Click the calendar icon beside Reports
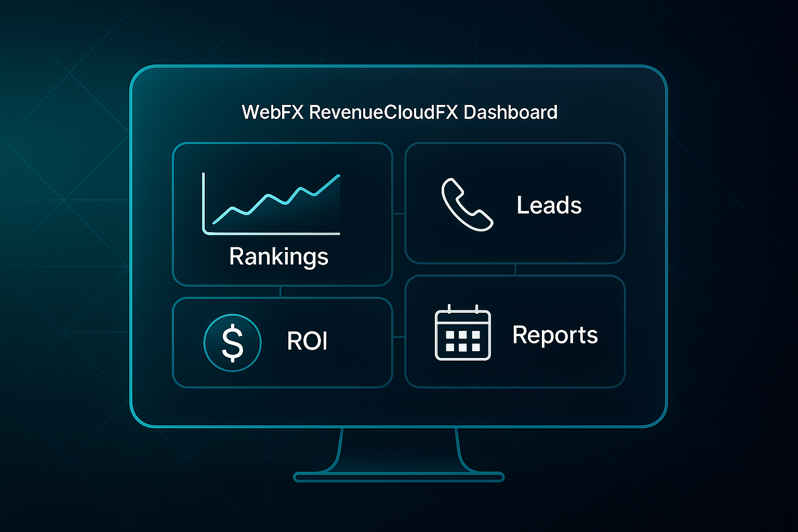This screenshot has width=798, height=532. click(x=462, y=332)
